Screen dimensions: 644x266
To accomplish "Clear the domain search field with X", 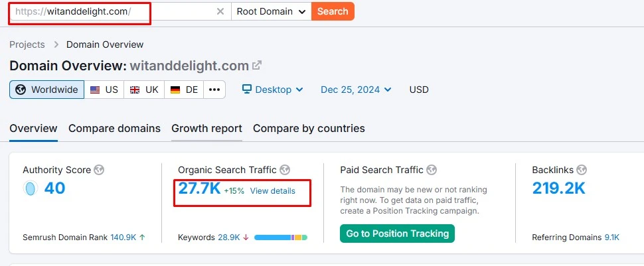I will 220,12.
